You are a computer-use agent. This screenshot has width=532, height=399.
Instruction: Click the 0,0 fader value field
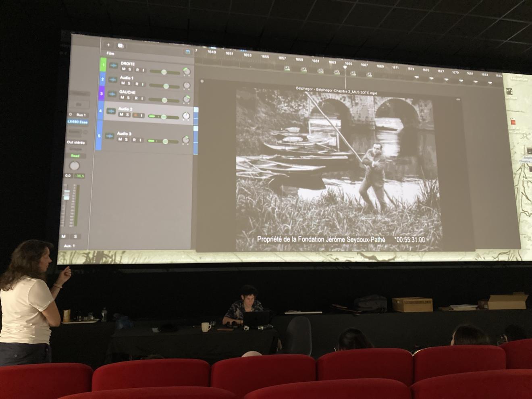(68, 176)
